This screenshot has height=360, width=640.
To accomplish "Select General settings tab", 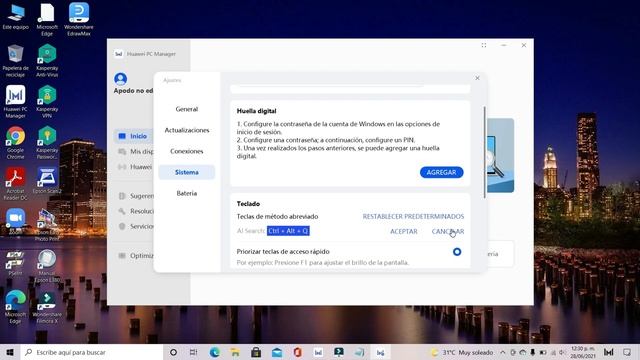I will [x=187, y=109].
